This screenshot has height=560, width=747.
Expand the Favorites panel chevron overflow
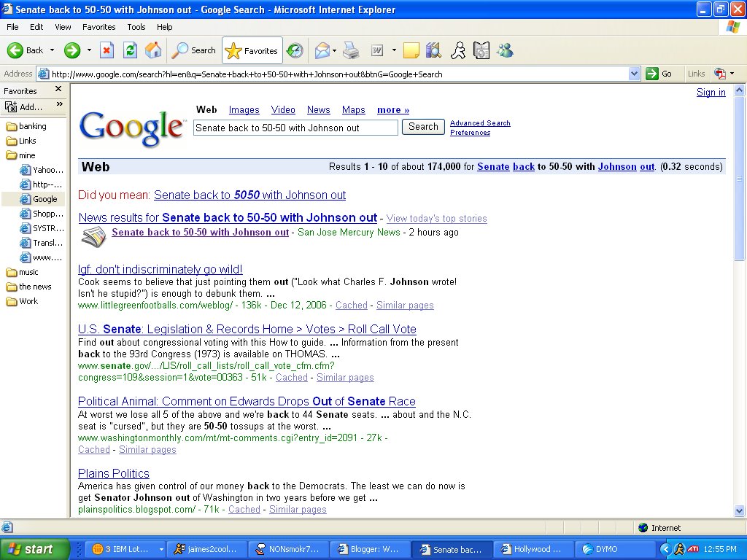click(60, 104)
